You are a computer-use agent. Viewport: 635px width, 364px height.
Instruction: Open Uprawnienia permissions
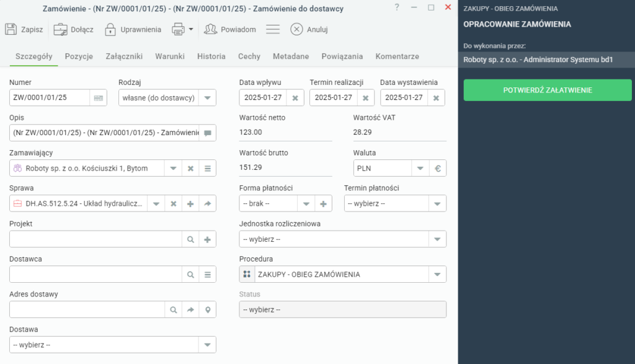point(133,30)
